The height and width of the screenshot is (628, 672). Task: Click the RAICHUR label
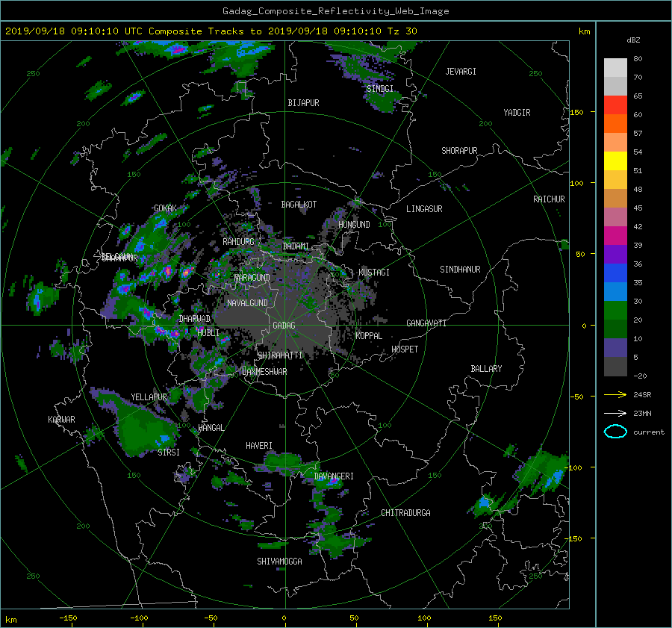[549, 199]
